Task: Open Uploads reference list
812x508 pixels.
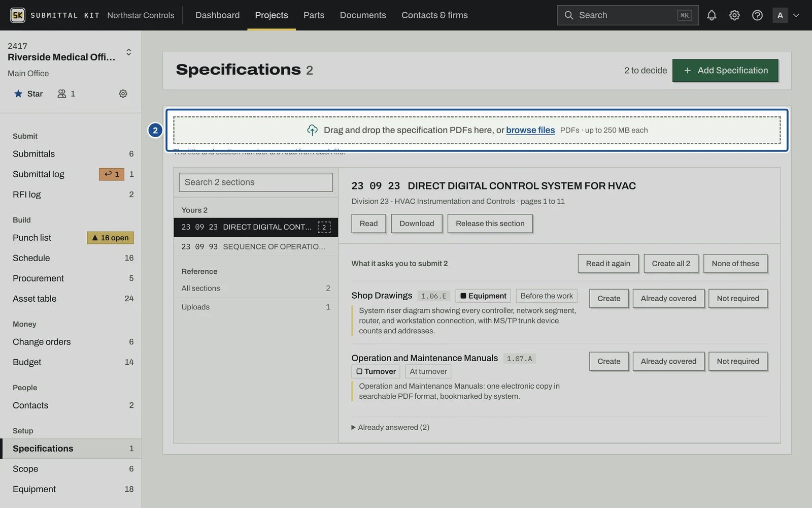Action: [x=256, y=307]
